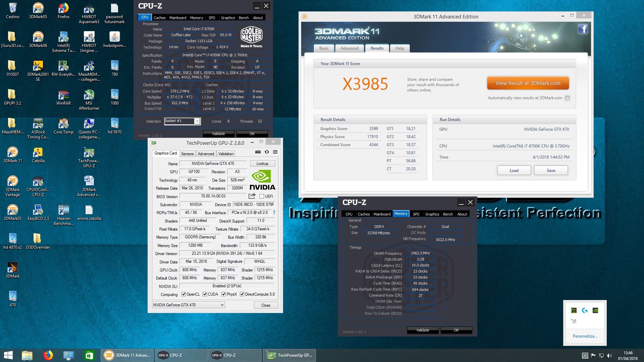644x362 pixels.
Task: Show hidden tray icons arrow
Action: pyautogui.click(x=585, y=356)
